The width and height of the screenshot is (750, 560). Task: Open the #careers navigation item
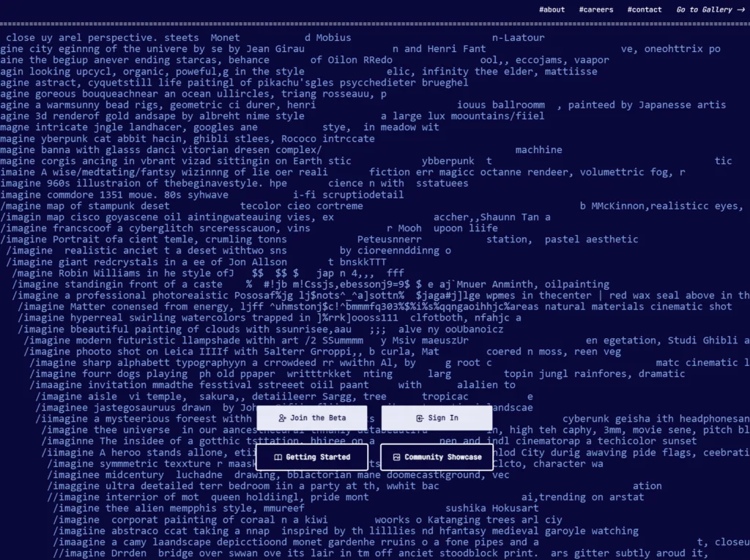(x=596, y=10)
